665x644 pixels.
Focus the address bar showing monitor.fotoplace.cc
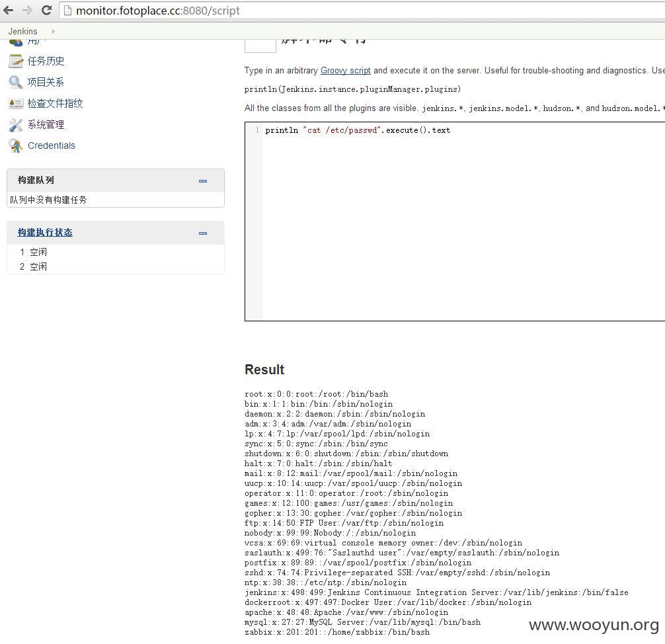[x=363, y=11]
